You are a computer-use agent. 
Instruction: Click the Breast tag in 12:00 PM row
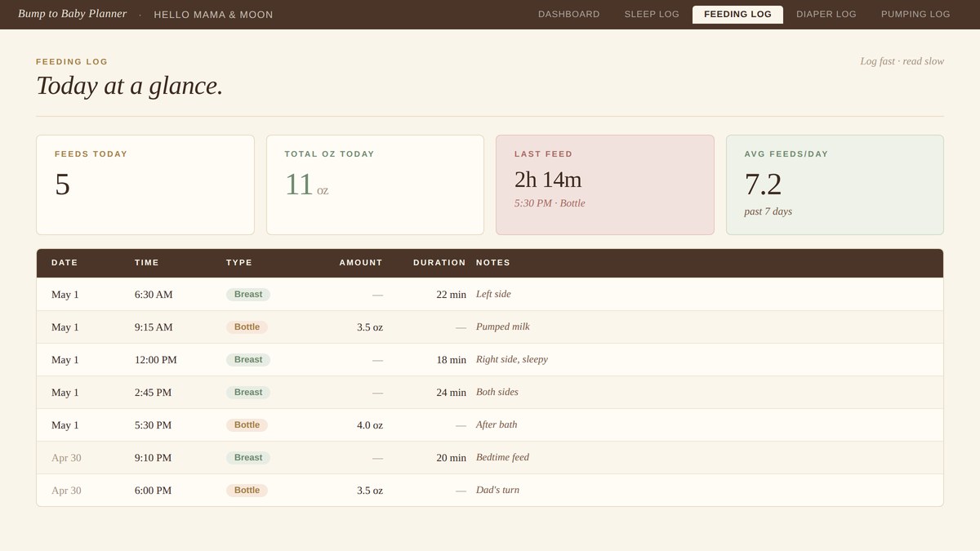(x=248, y=360)
